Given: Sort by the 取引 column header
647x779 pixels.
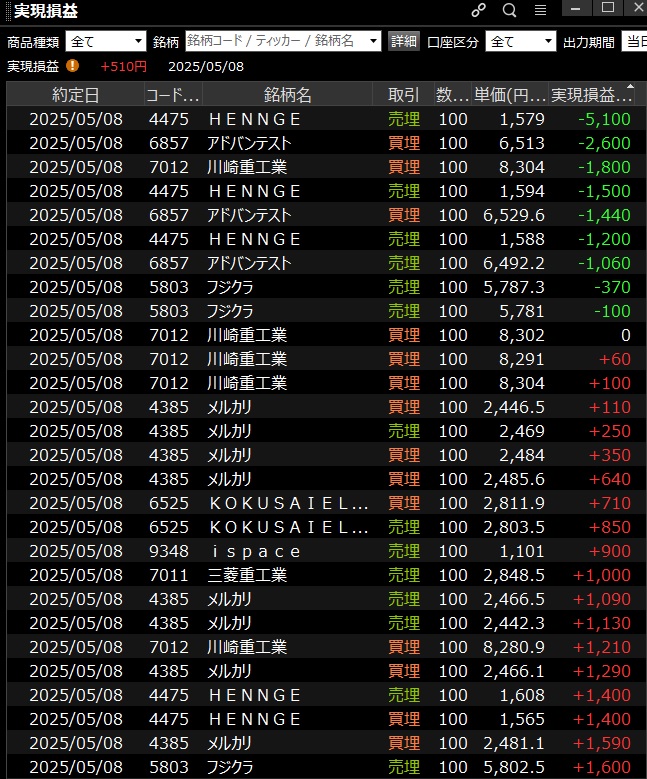Looking at the screenshot, I should (403, 94).
